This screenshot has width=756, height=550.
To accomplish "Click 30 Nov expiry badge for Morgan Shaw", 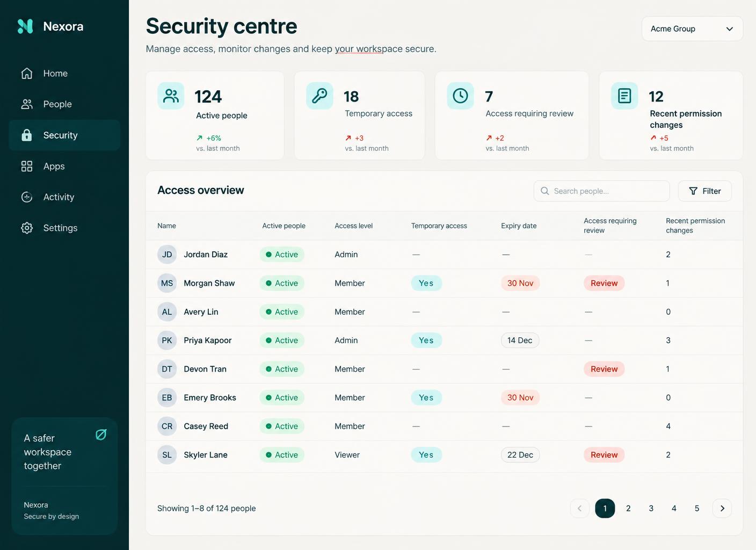I will (x=520, y=283).
